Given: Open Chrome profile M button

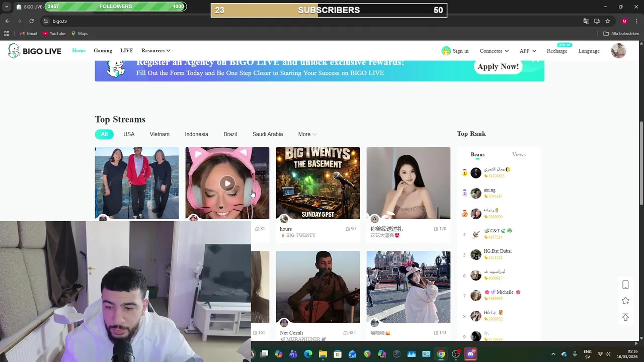Looking at the screenshot, I should (624, 21).
